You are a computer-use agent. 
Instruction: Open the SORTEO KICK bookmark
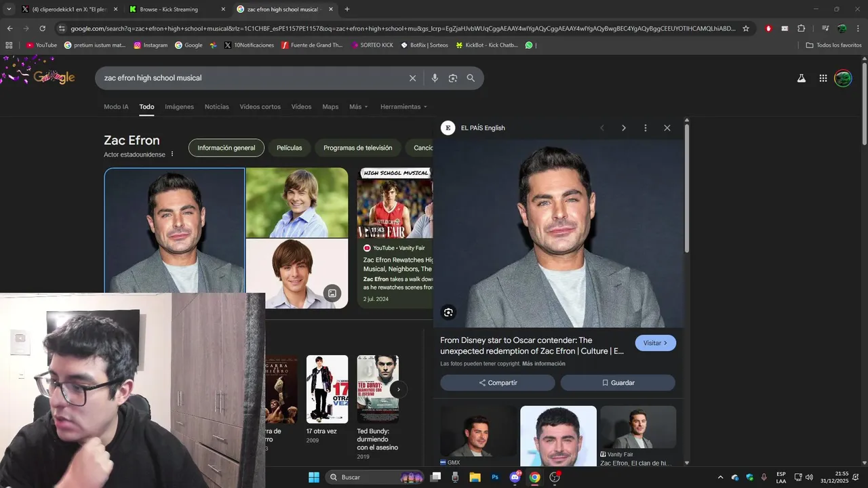tap(372, 45)
